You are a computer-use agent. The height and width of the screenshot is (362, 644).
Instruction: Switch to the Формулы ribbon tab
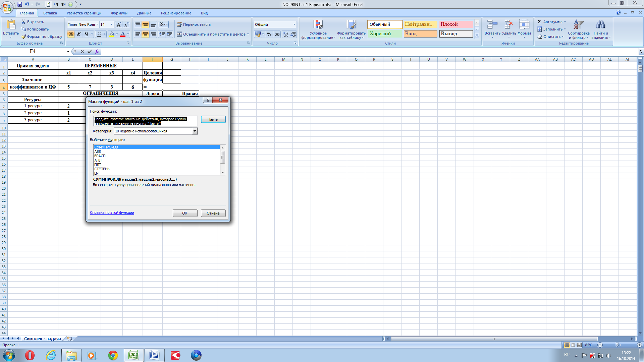[x=119, y=13]
